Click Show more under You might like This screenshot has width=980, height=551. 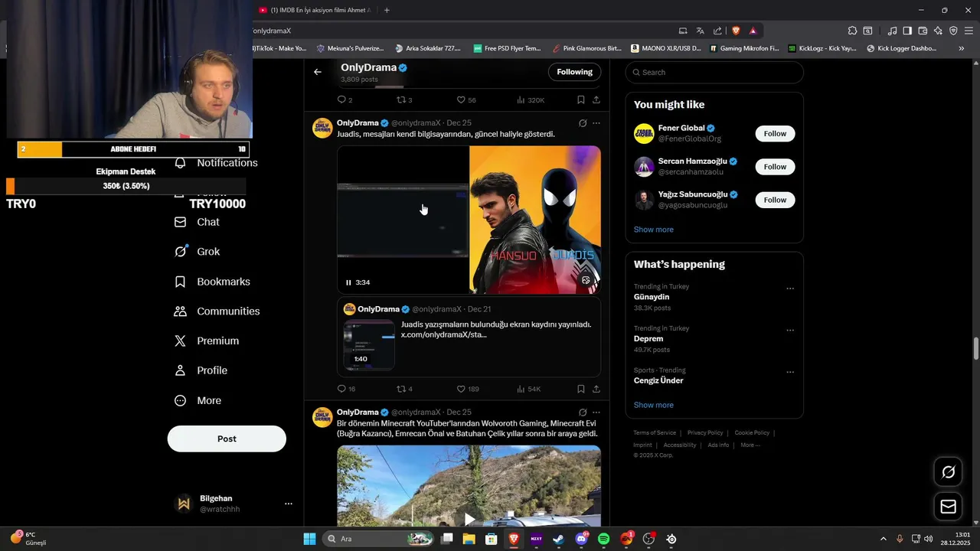(653, 230)
